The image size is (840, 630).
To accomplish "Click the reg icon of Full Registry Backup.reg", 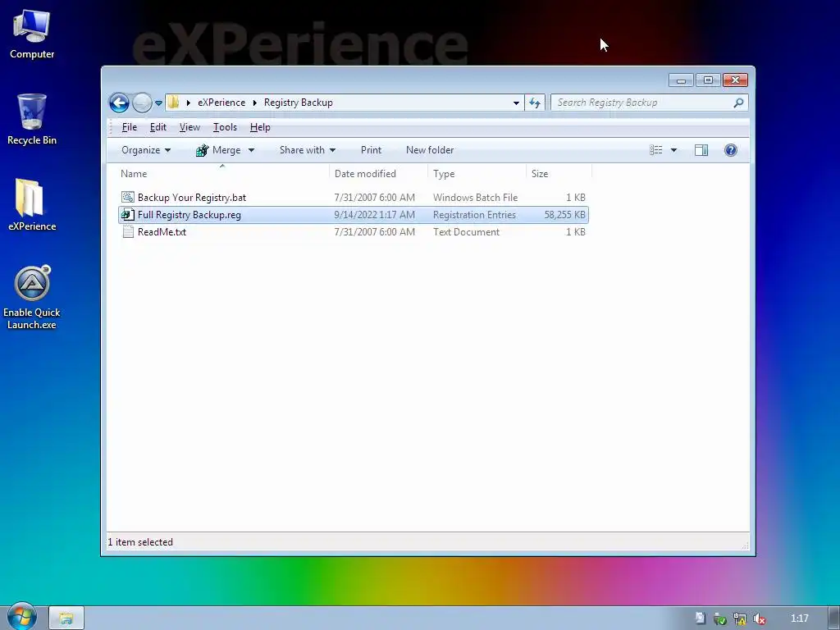I will click(x=127, y=215).
